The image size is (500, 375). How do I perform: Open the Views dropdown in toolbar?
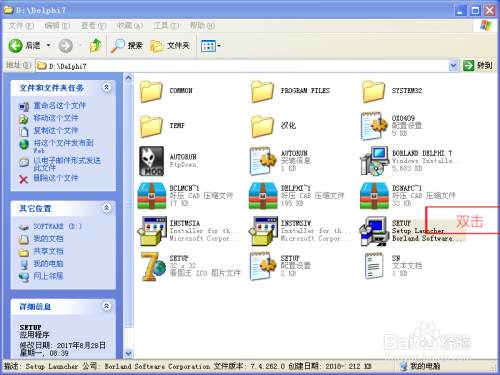tap(211, 46)
